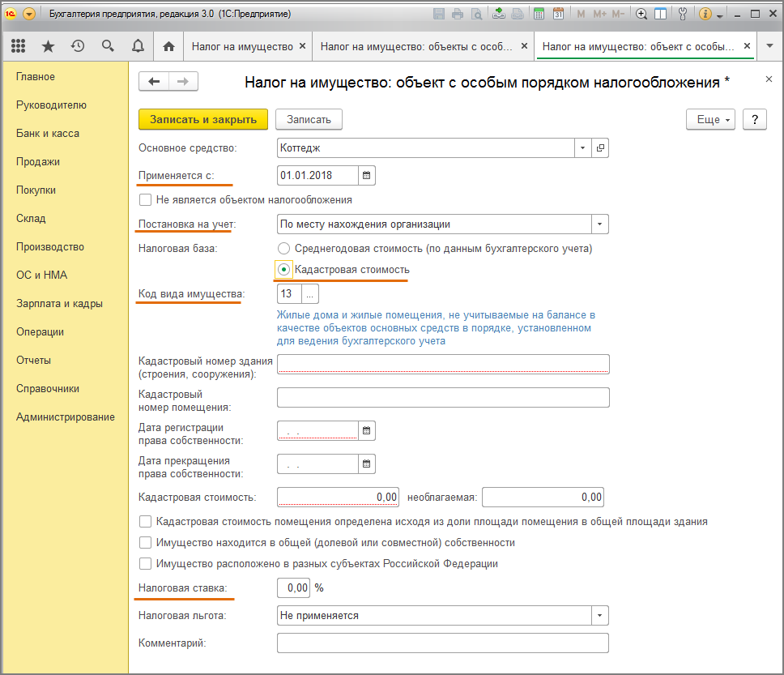Image resolution: width=784 pixels, height=675 pixels.
Task: Open Favorites via the star icon
Action: tap(48, 46)
